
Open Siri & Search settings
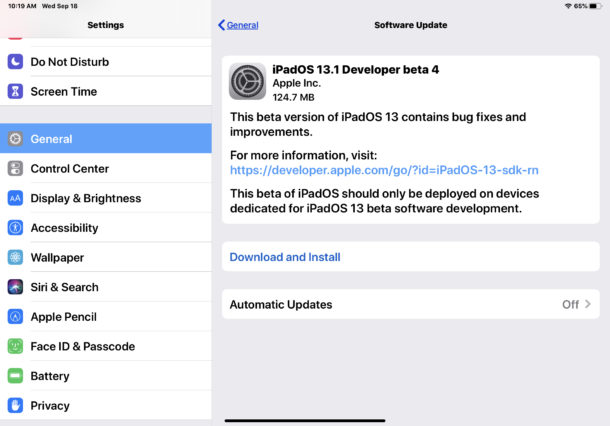pos(106,287)
